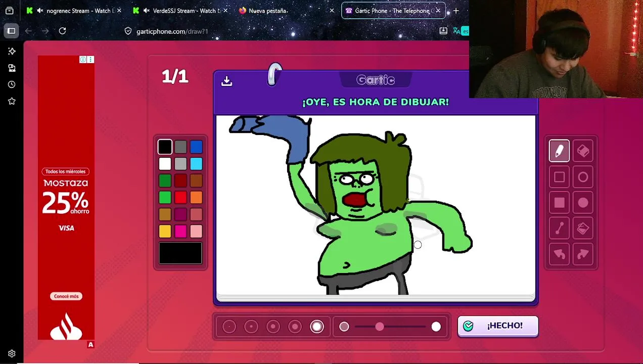643x364 pixels.
Task: Pick the dark red color swatch
Action: point(180,180)
